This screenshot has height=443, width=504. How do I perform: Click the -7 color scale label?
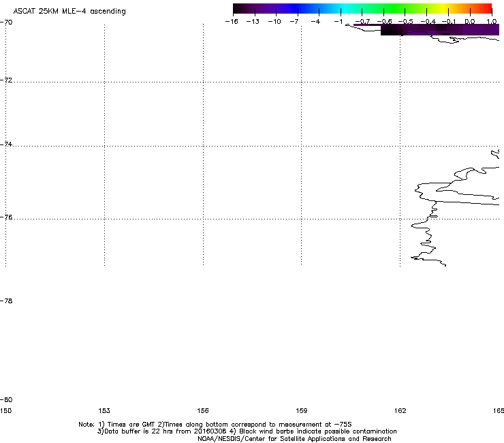[x=294, y=22]
